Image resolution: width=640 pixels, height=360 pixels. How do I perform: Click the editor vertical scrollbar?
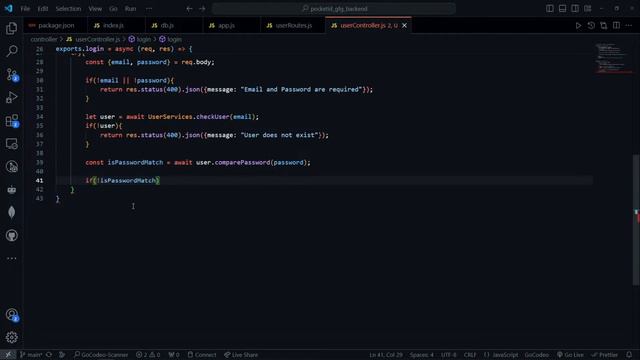[x=636, y=220]
